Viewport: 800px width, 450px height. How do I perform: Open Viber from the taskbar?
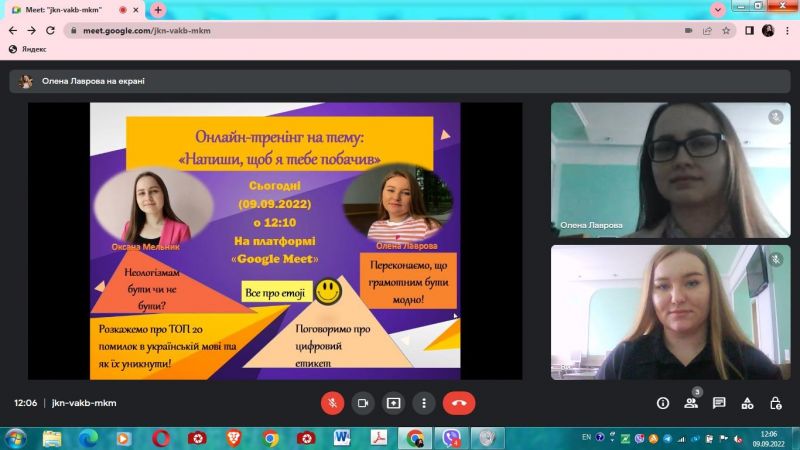click(451, 438)
